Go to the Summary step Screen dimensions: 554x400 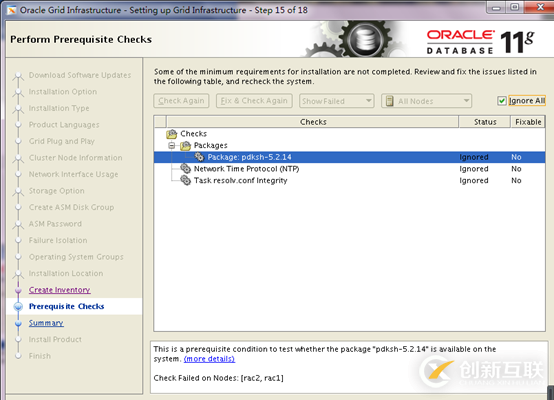pos(46,323)
